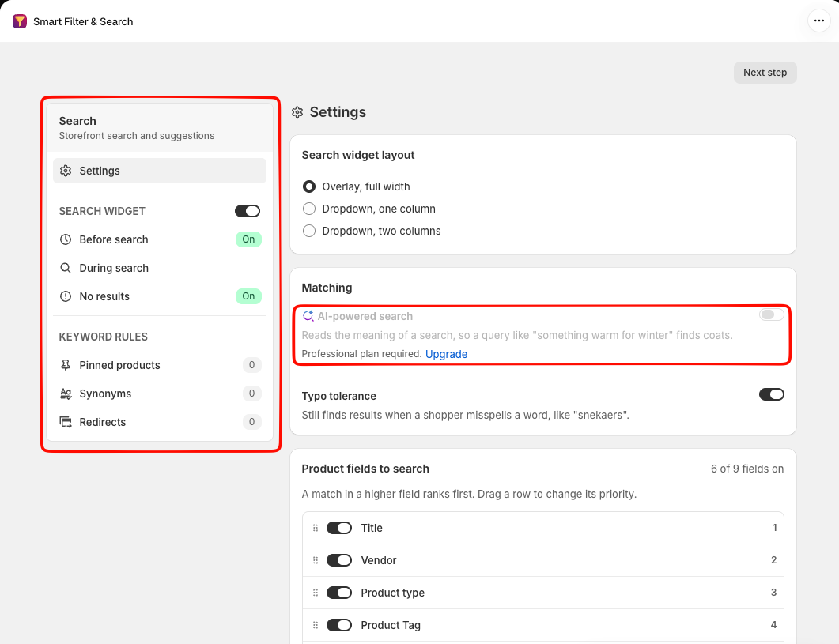839x644 pixels.
Task: Click the gear icon in sidebar Settings row
Action: (x=66, y=171)
